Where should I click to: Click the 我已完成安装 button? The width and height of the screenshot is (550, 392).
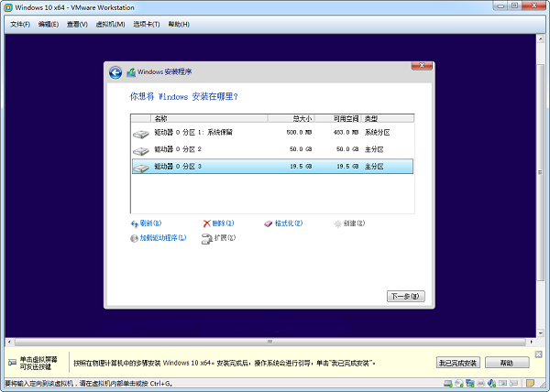pyautogui.click(x=458, y=363)
